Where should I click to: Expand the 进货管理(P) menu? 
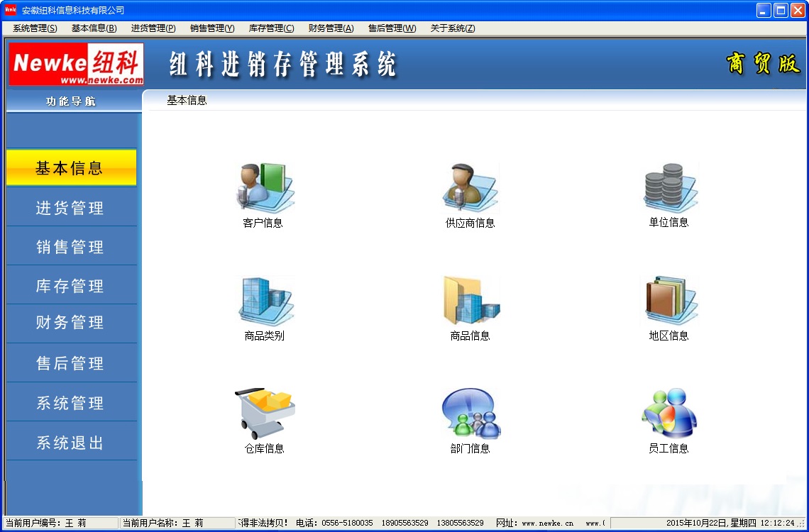[153, 28]
